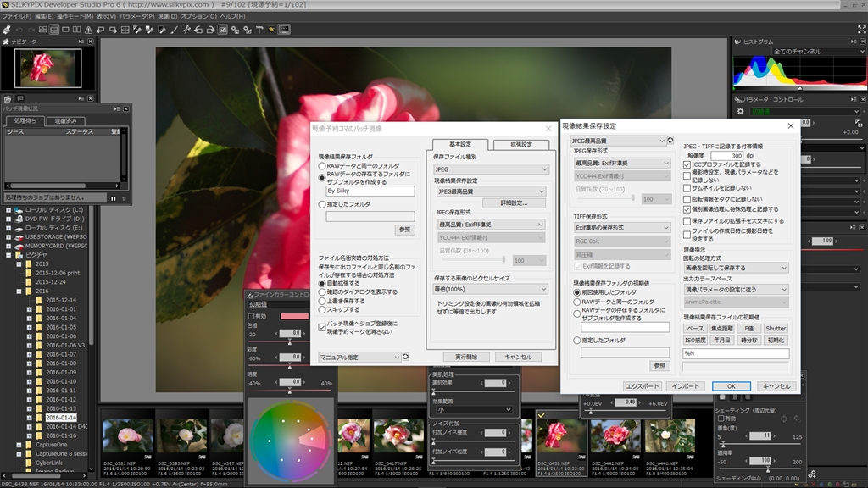Click the 解像度 dpi input field
This screenshot has height=488, width=868.
[726, 155]
